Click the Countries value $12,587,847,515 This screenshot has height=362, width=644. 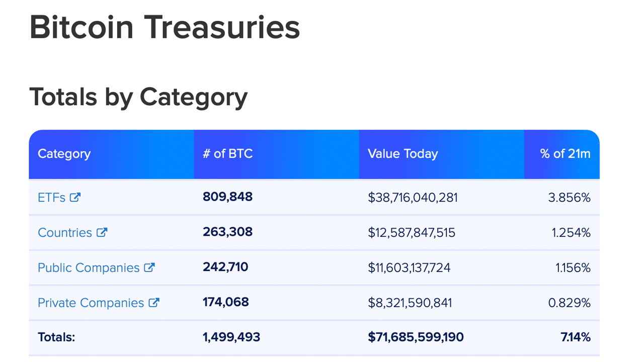411,233
